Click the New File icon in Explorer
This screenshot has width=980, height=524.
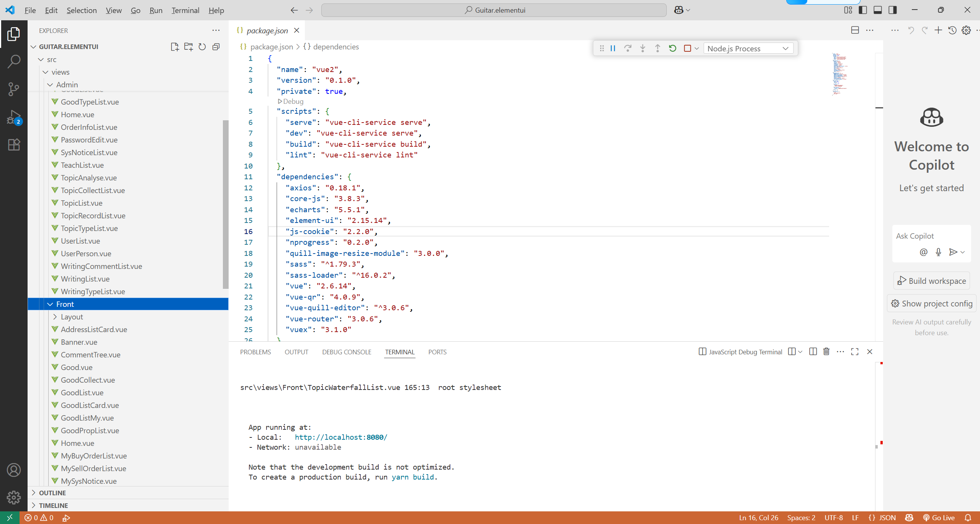(175, 47)
